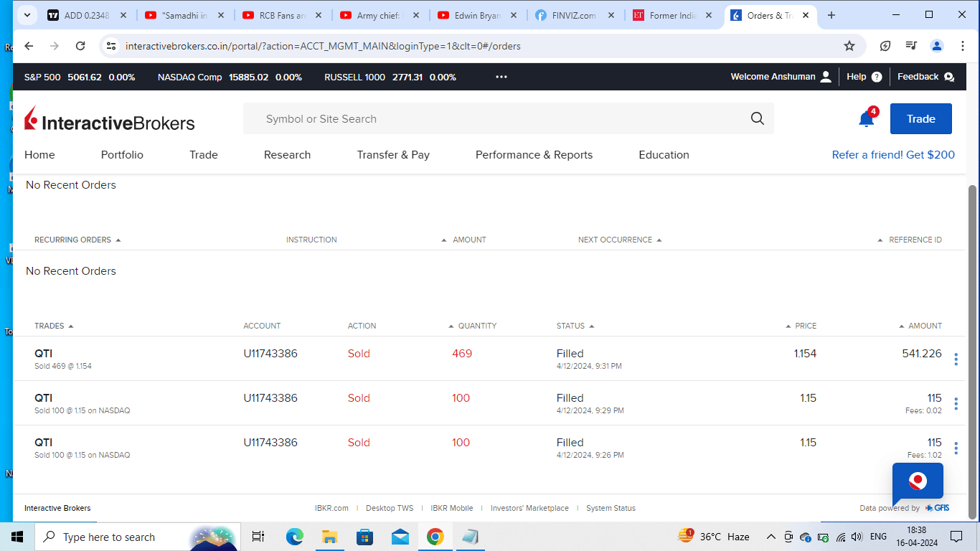Click the Symbol or Site Search field
Screen dimensions: 980x551
coord(509,119)
